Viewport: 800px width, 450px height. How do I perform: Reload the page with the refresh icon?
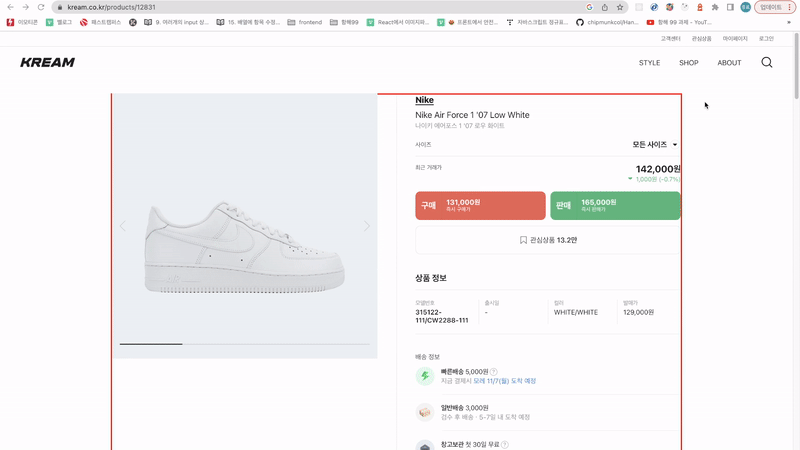point(41,7)
